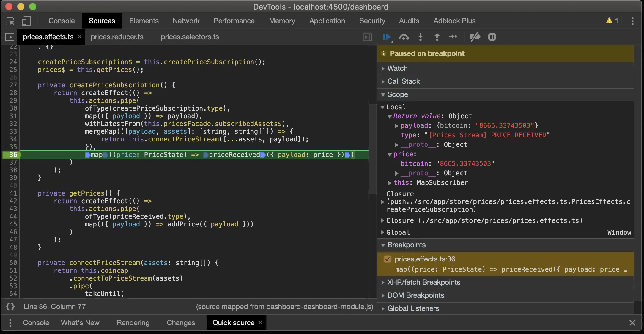Expand the Watch section
This screenshot has height=334, width=644.
(x=397, y=68)
